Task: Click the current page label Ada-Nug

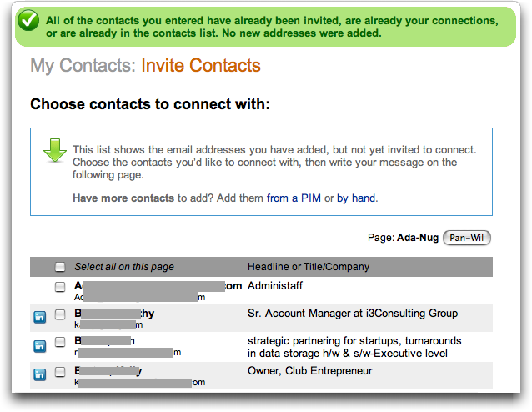Action: [x=418, y=238]
